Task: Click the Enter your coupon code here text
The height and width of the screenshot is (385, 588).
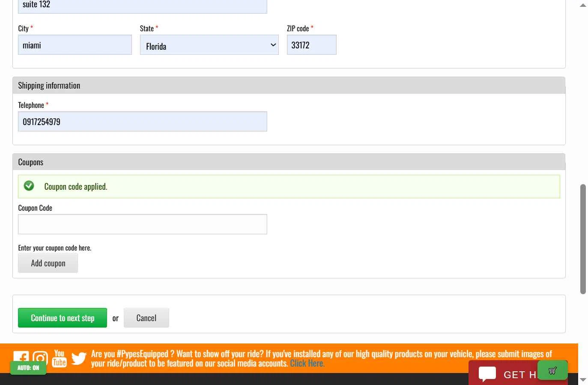Action: (55, 248)
